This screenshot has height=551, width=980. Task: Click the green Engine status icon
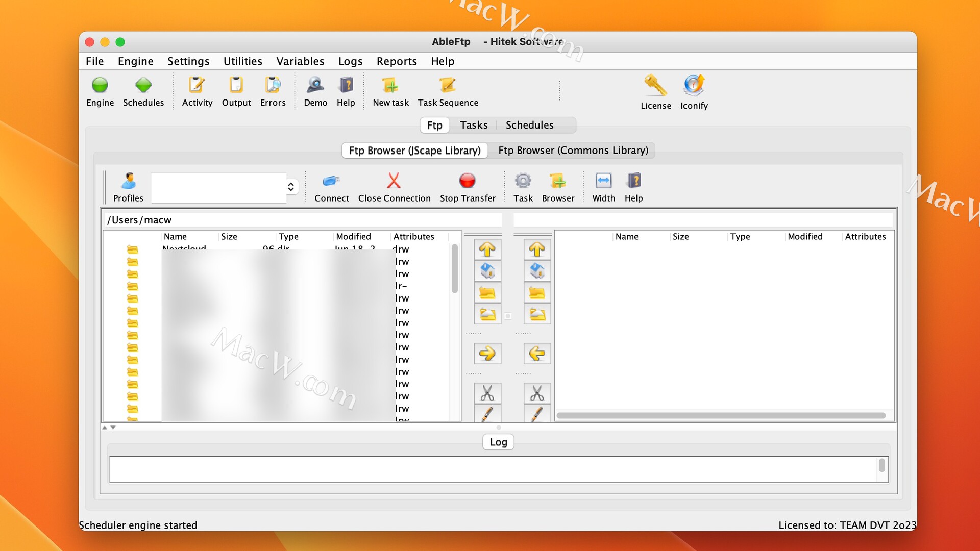100,85
